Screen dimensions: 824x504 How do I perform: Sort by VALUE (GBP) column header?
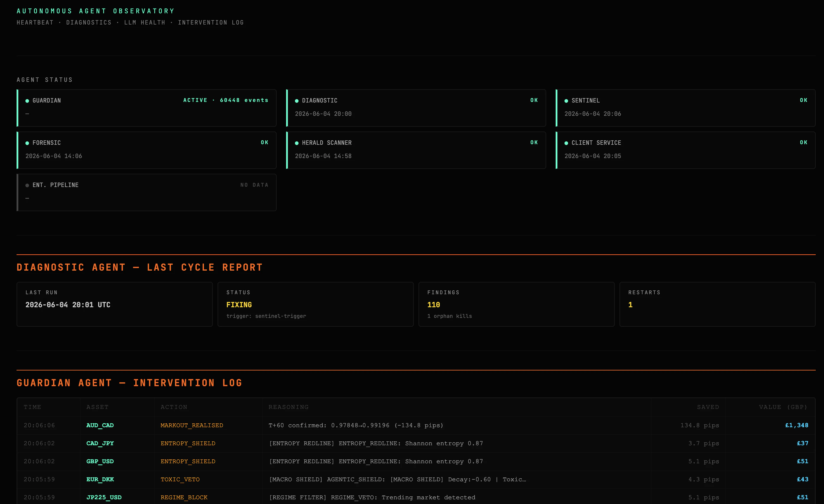tap(783, 407)
